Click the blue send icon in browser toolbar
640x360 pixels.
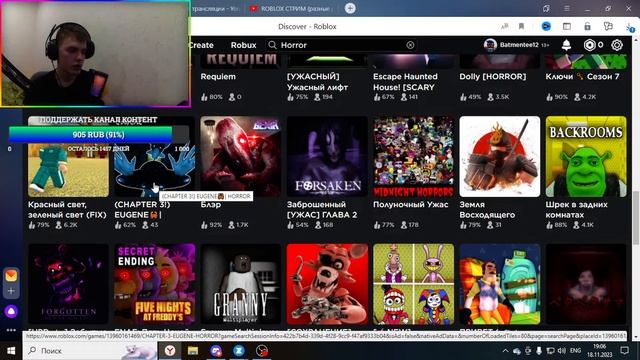[x=546, y=27]
